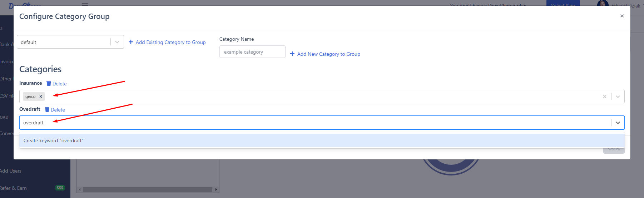Expand the Insurance keywords dropdown arrow
644x198 pixels.
click(x=618, y=96)
